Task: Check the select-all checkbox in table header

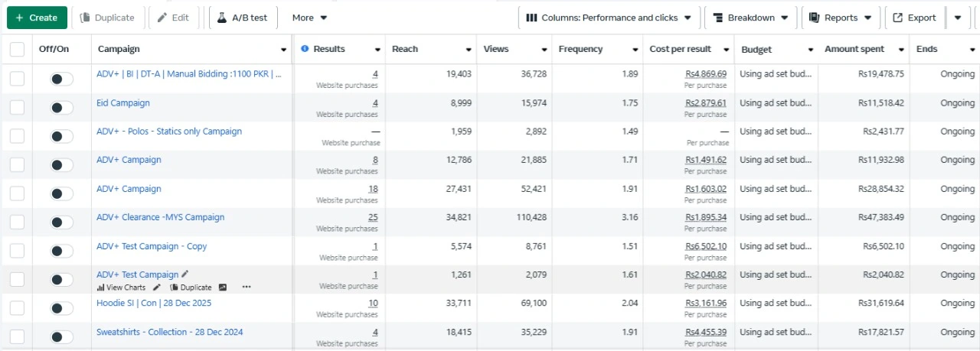Action: pyautogui.click(x=17, y=50)
